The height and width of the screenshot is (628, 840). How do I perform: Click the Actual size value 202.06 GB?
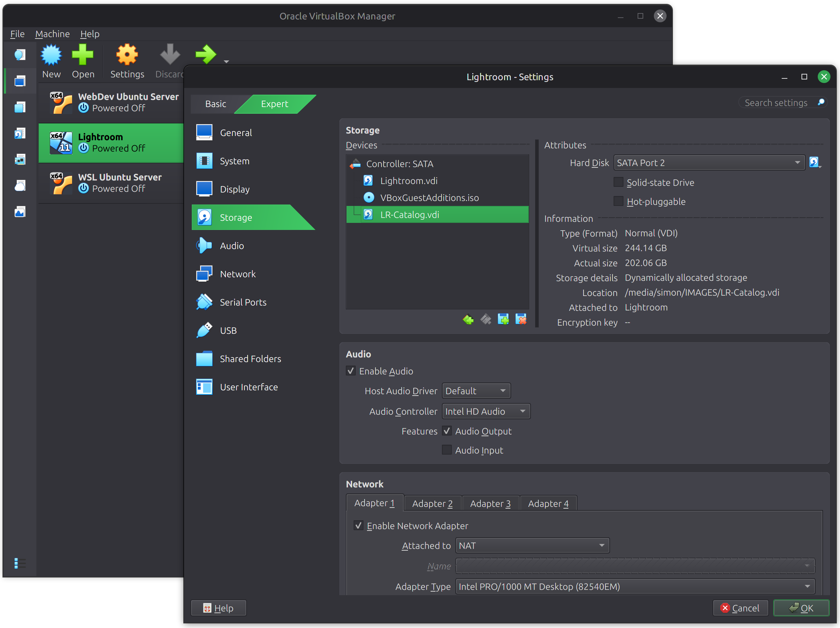coord(646,263)
